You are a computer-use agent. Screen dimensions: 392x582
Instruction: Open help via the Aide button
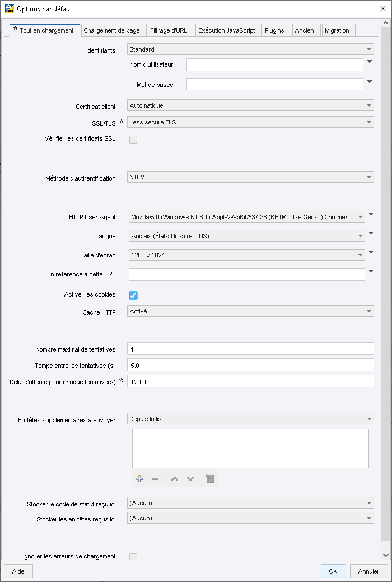coord(18,570)
